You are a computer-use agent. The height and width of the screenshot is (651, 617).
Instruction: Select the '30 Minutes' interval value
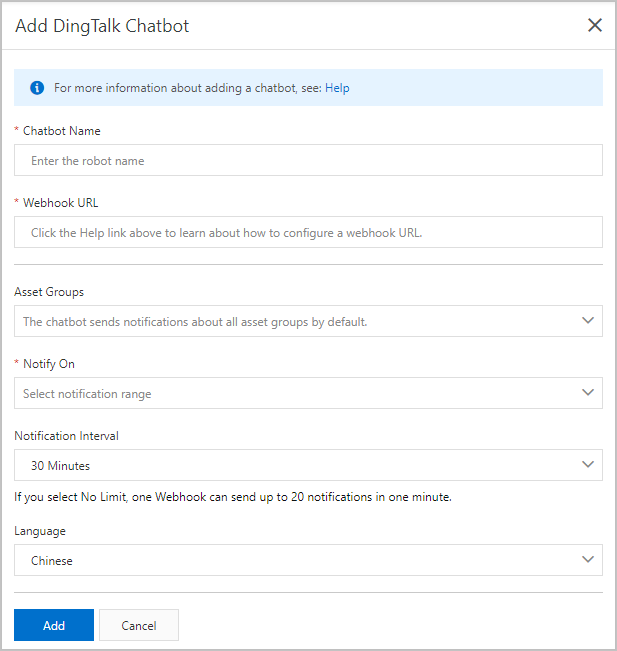pyautogui.click(x=61, y=465)
